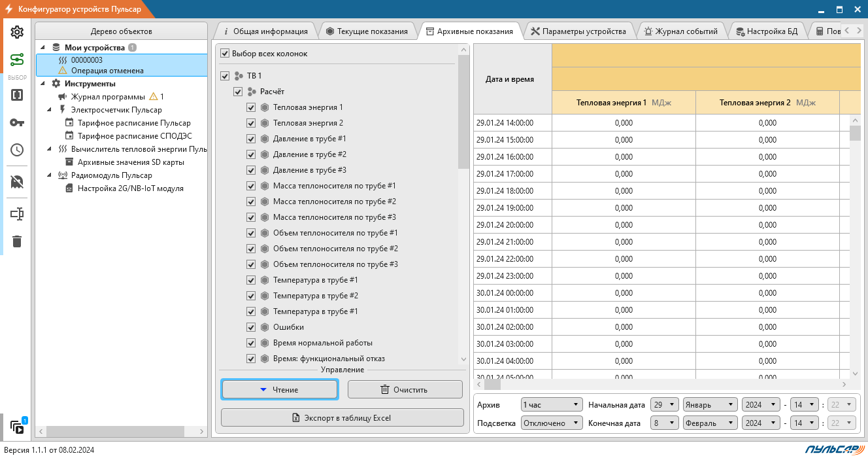Select device 00000003 in the tree
The image size is (868, 458).
[x=122, y=65]
